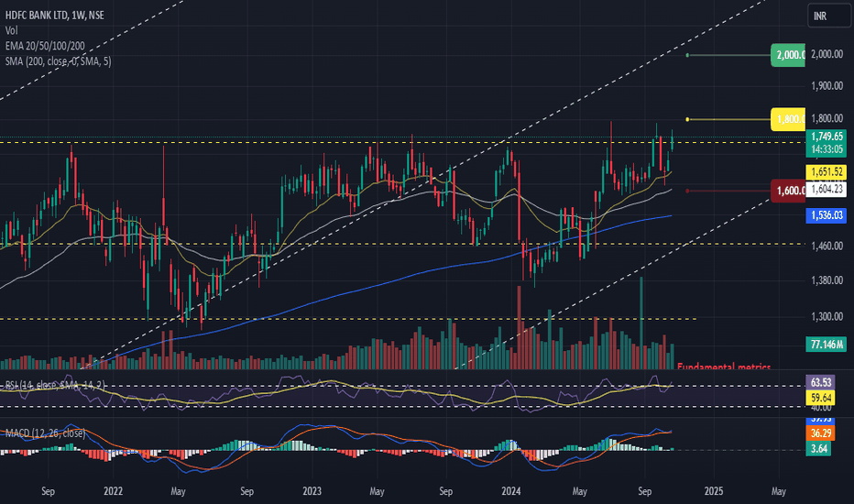
Task: Click the red Fundamental metrics text
Action: point(724,367)
